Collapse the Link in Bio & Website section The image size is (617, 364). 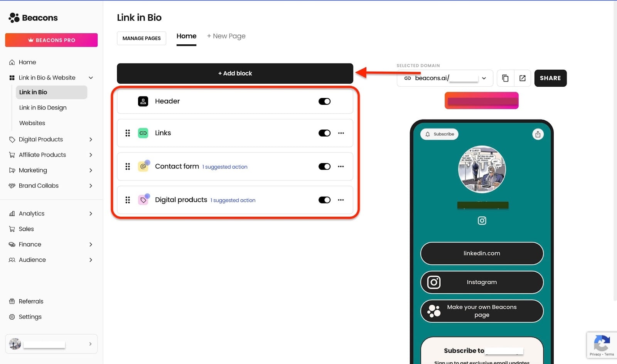[91, 78]
